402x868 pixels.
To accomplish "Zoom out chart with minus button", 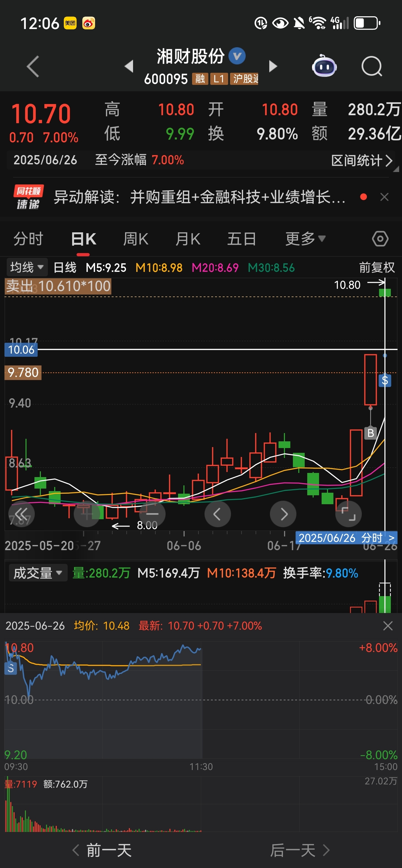I will point(152,514).
